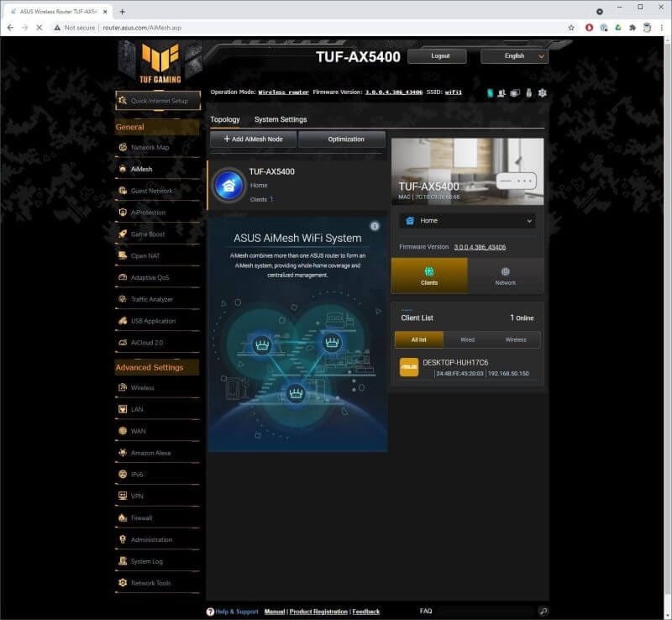Select the Game Boost sidebar icon

123,234
